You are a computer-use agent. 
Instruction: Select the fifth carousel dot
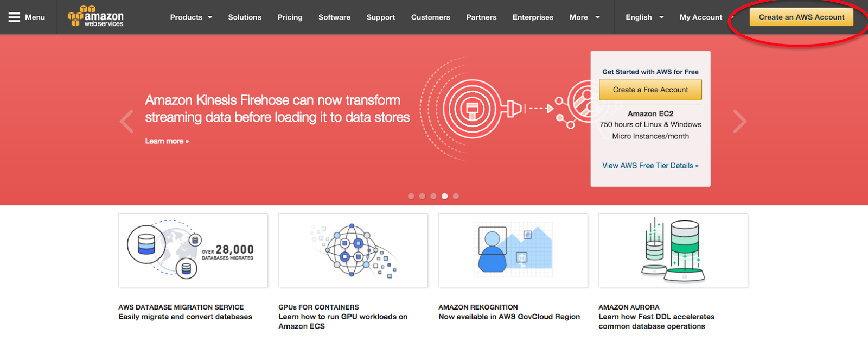coord(456,197)
